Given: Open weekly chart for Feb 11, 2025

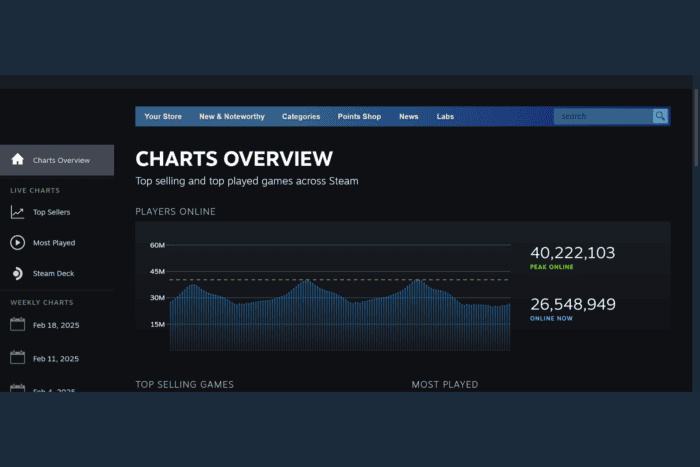Looking at the screenshot, I should point(56,359).
